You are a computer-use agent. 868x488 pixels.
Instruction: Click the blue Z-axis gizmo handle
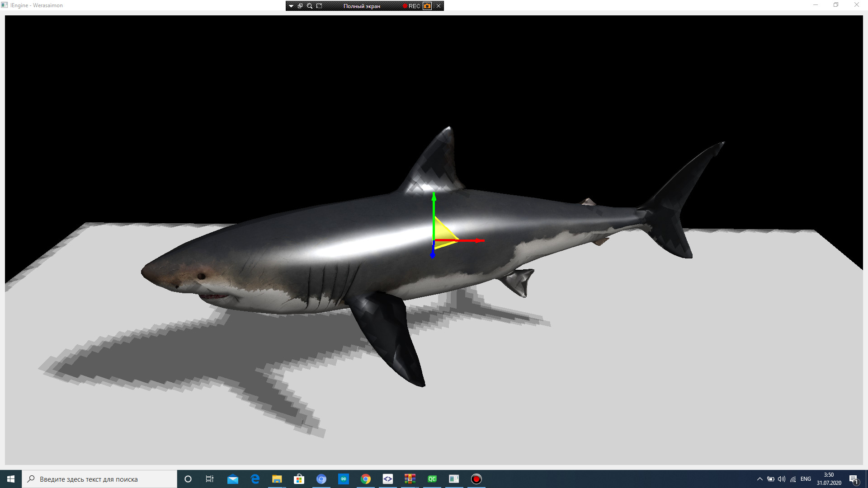click(x=433, y=255)
